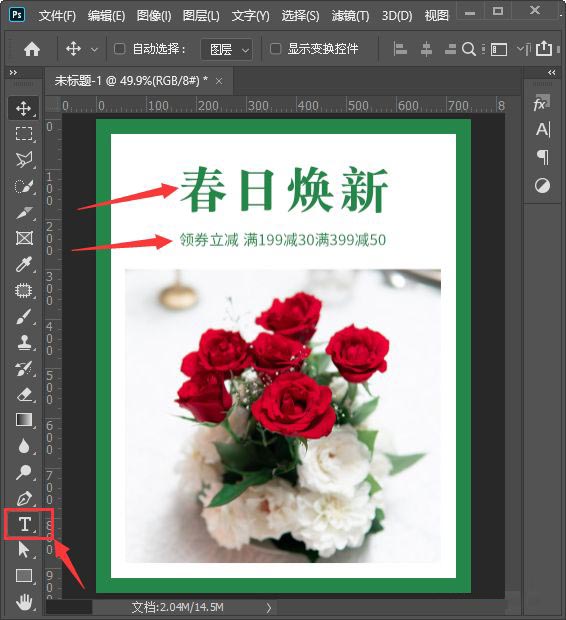Select the Eyedropper tool
566x620 pixels.
[24, 264]
